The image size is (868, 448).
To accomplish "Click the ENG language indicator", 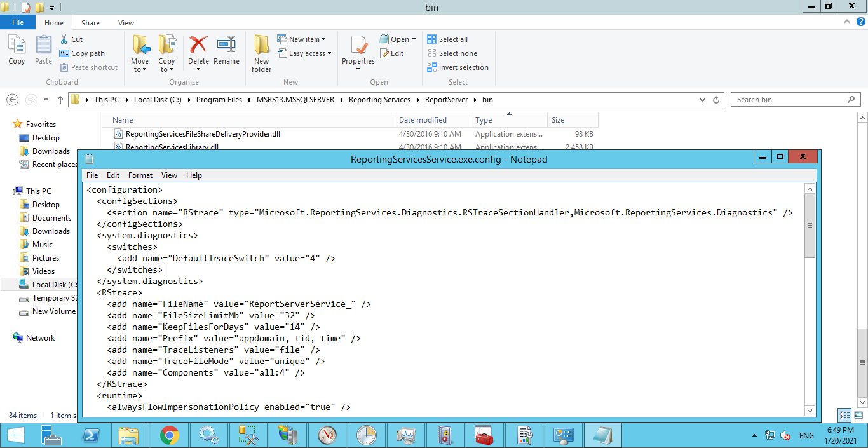I will pos(806,436).
